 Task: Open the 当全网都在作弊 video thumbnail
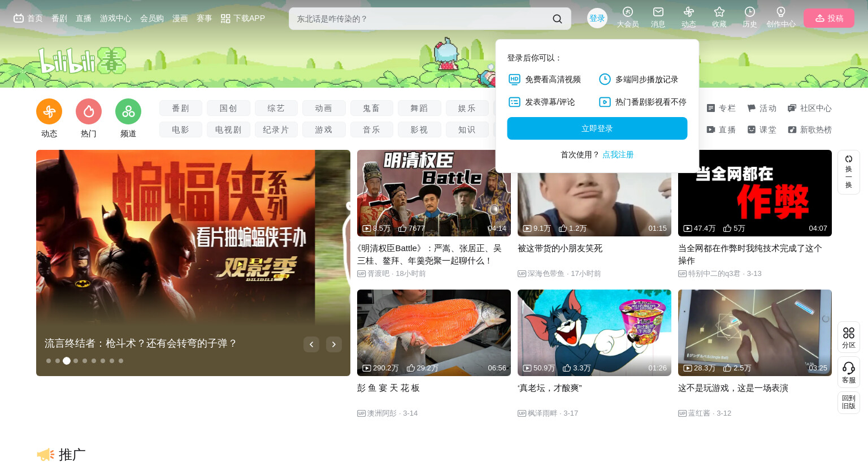point(755,193)
